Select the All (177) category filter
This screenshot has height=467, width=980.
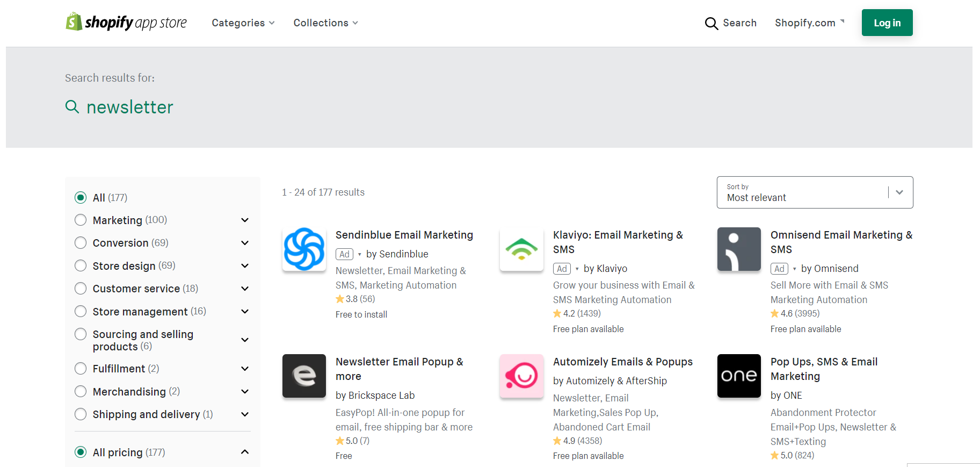click(x=81, y=197)
